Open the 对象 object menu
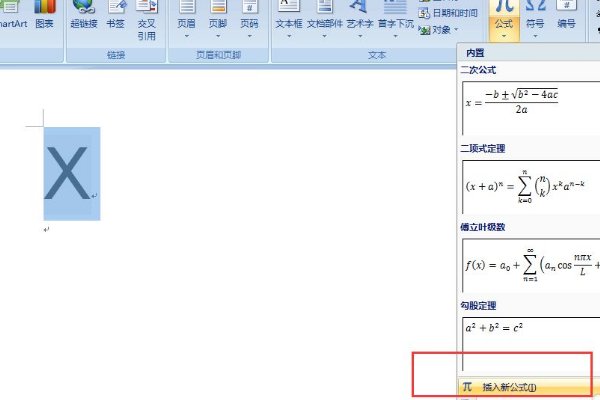 coord(442,29)
